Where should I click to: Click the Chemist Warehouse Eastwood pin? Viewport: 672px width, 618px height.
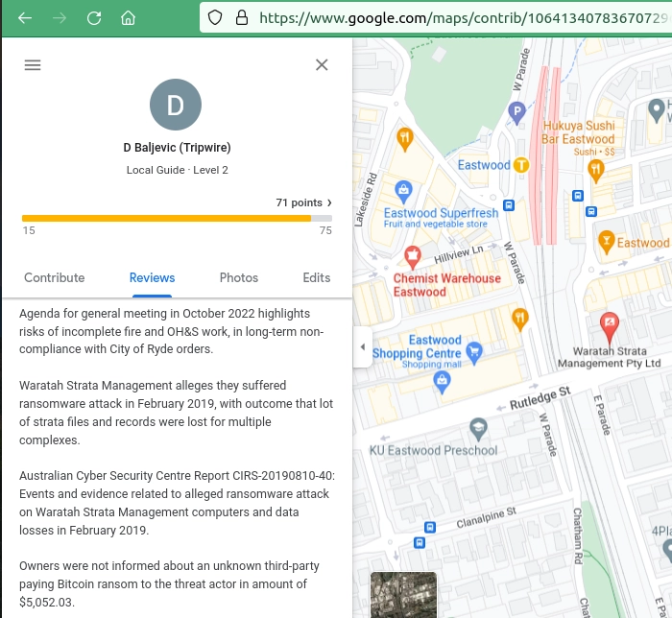[412, 257]
